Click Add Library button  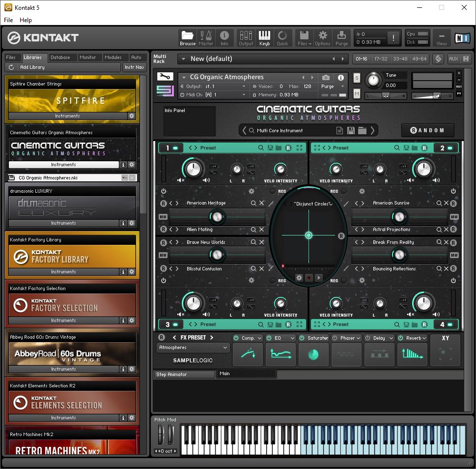[x=32, y=67]
